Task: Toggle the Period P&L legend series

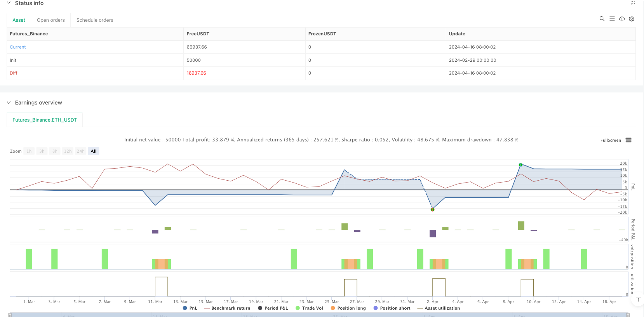Action: (273, 308)
